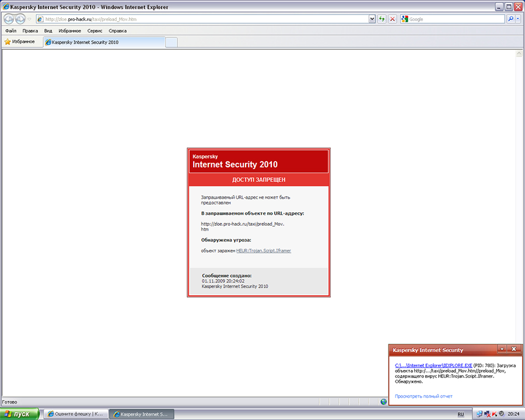Click the Refresh page icon
525x420 pixels.
click(381, 19)
